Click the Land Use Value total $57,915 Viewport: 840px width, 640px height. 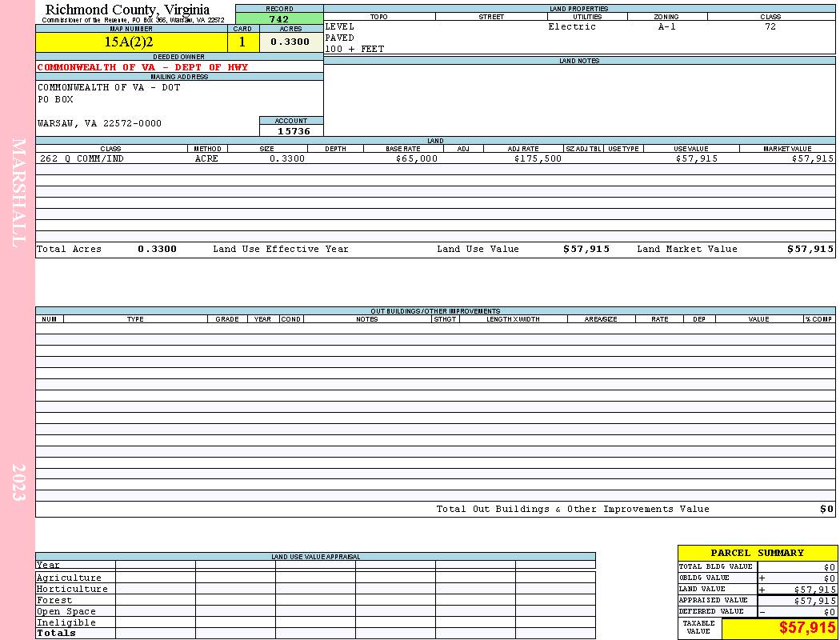point(586,249)
